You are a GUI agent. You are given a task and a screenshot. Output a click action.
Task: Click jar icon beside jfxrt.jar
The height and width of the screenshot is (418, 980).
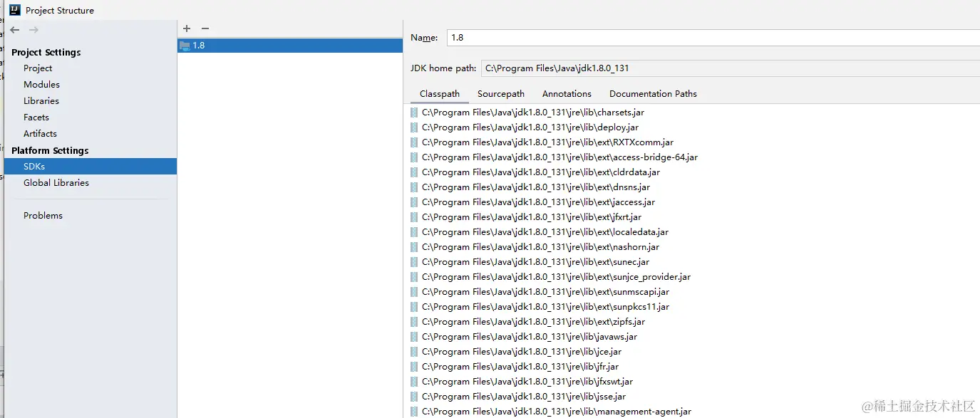(414, 217)
